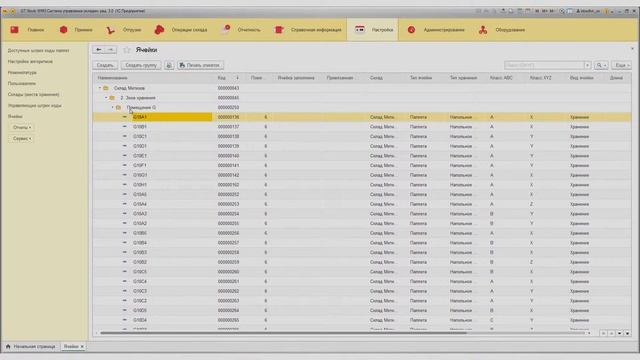640x360 pixels.
Task: Expand the Отчеты submenu in the sidebar
Action: (22, 128)
